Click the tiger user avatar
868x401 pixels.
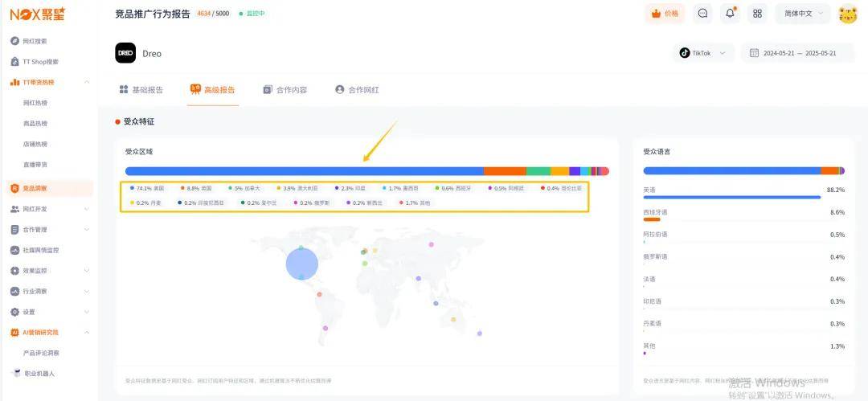click(848, 14)
